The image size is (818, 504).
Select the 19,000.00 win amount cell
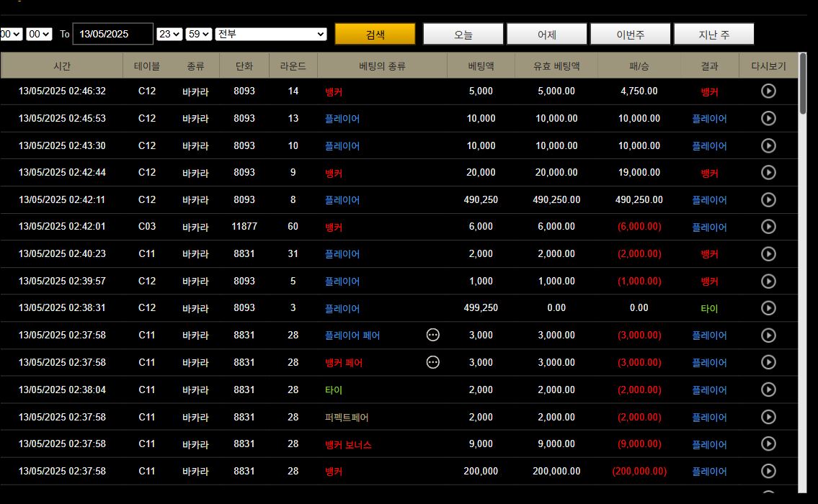click(x=639, y=173)
